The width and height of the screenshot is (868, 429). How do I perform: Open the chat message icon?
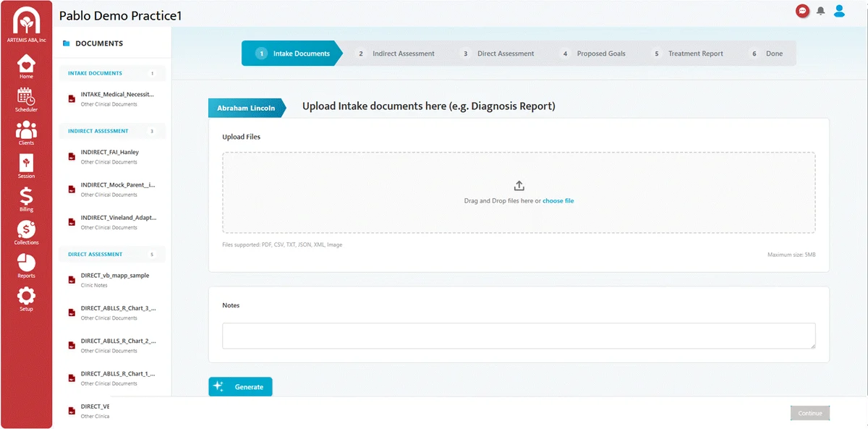[802, 10]
